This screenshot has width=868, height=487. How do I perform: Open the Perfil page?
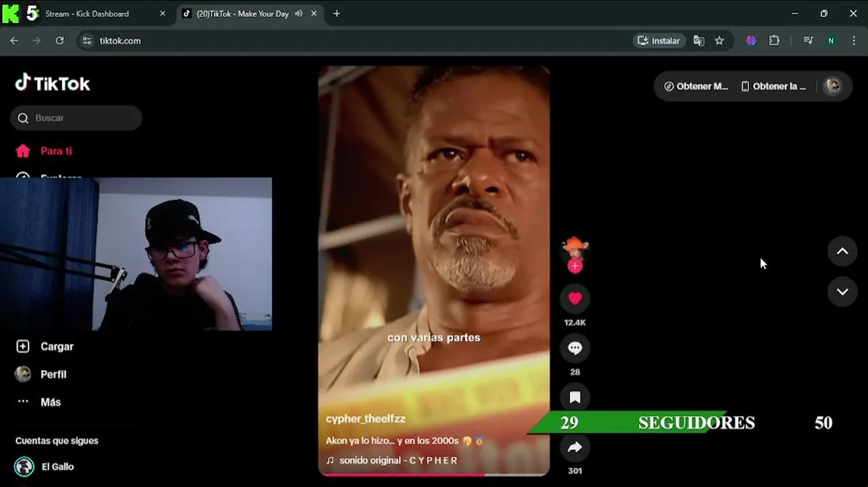[41, 374]
